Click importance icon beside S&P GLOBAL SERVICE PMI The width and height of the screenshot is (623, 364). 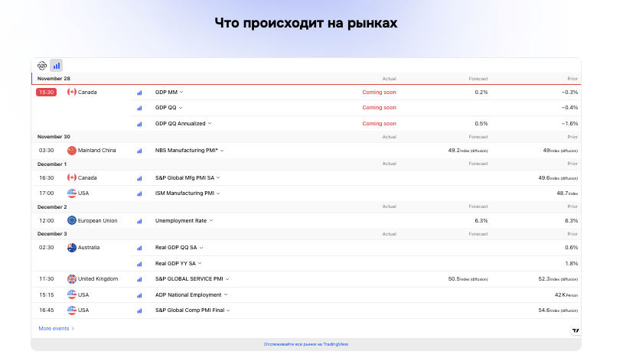coord(139,279)
